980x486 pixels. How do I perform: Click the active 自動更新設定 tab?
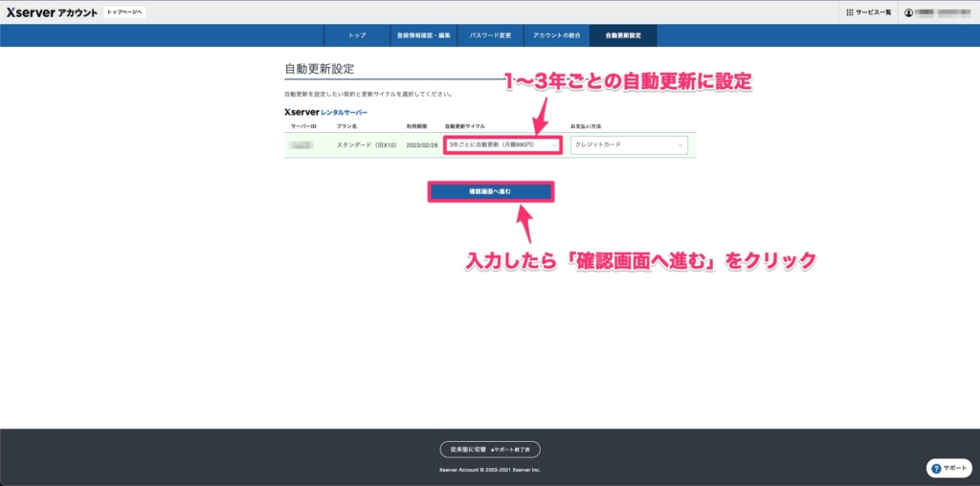(623, 35)
